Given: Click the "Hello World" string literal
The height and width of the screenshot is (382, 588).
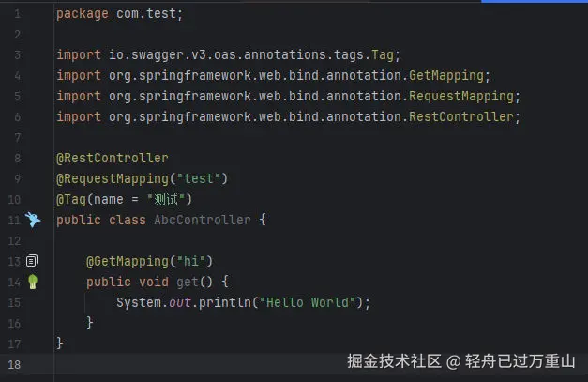Looking at the screenshot, I should 307,302.
